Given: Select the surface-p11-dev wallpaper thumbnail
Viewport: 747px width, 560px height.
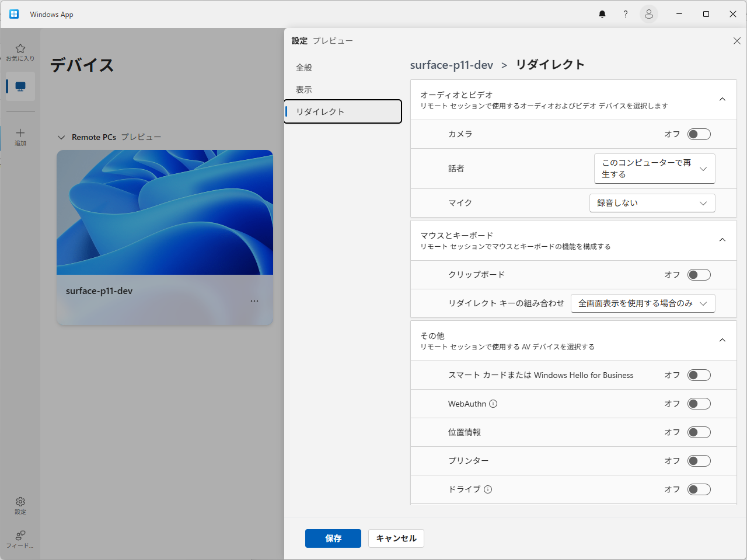Looking at the screenshot, I should [x=165, y=212].
